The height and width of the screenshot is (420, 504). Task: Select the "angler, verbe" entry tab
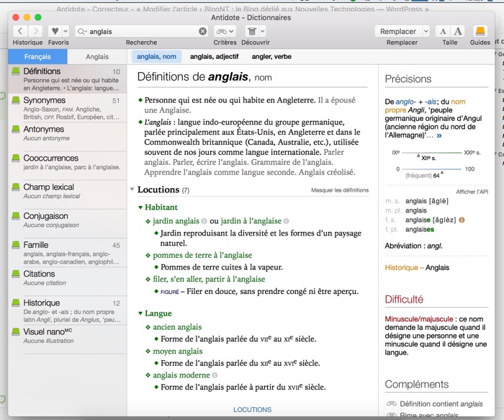271,56
